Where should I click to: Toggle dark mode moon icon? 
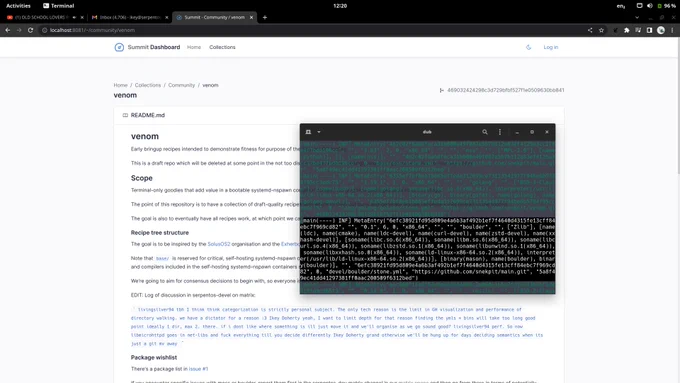tap(528, 47)
